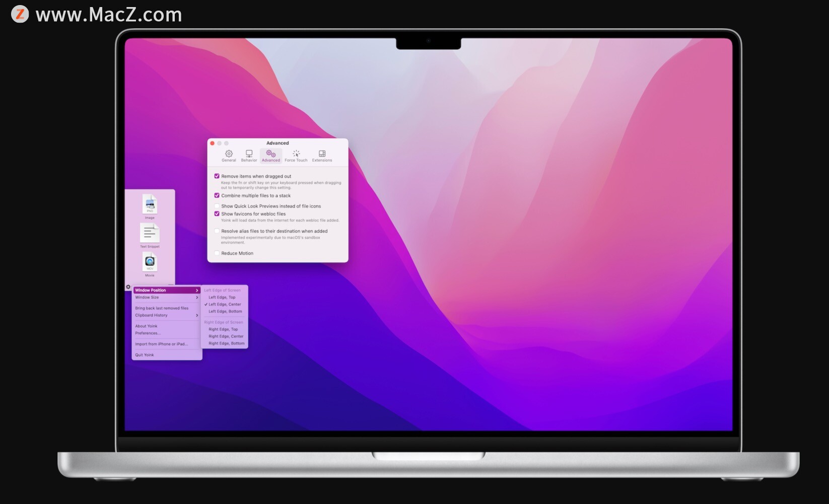Check the Reduce Motion option

[x=217, y=253]
